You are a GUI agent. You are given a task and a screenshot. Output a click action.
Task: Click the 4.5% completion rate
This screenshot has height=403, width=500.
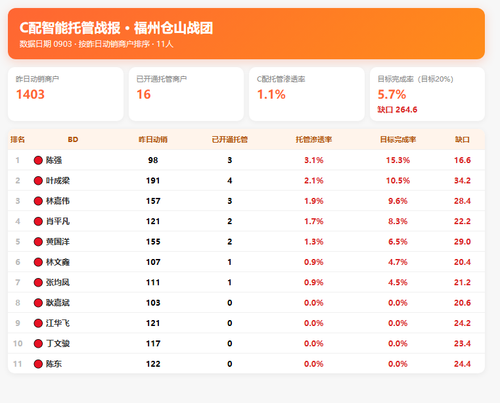tap(398, 282)
